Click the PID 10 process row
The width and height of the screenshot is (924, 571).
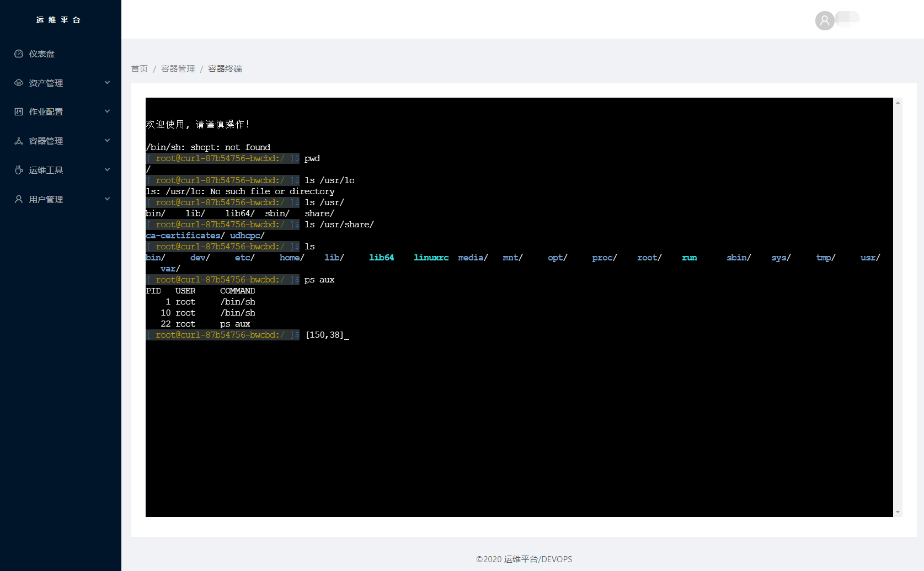[x=208, y=313]
